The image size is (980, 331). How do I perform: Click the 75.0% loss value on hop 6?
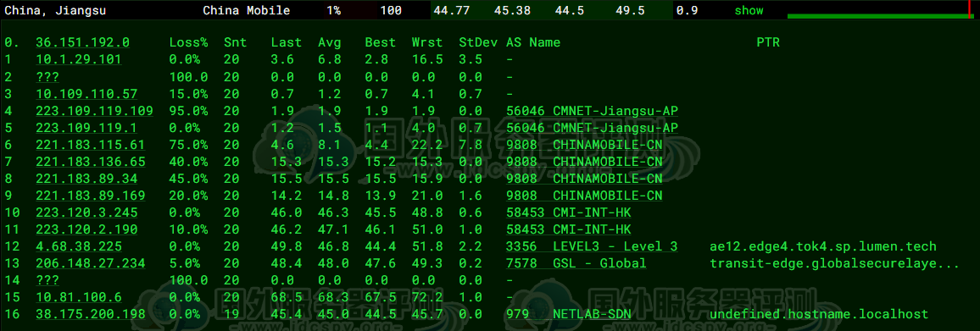point(185,144)
